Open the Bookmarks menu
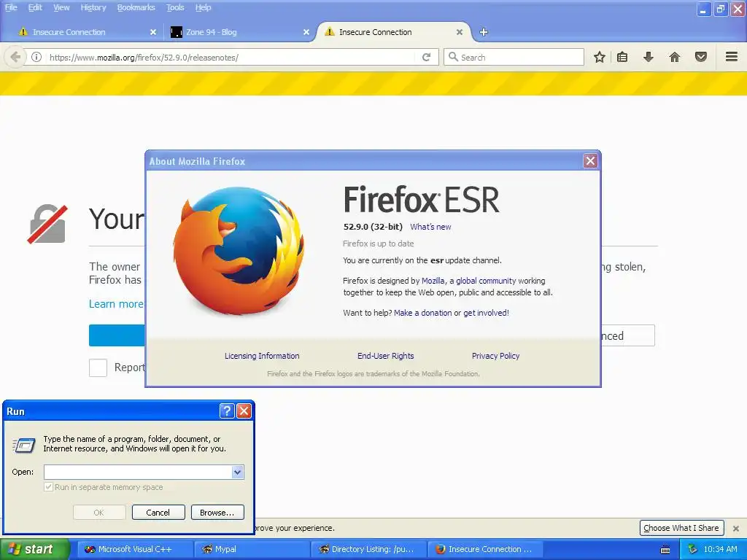The image size is (747, 560). [136, 7]
